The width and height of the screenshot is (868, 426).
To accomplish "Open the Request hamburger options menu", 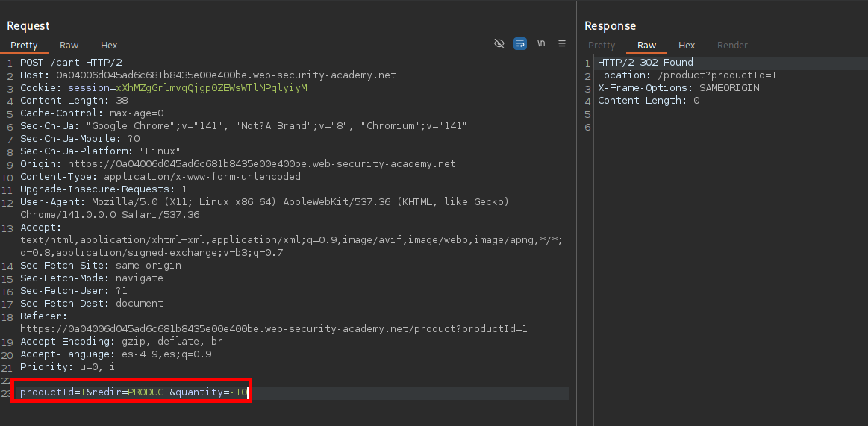I will (562, 43).
